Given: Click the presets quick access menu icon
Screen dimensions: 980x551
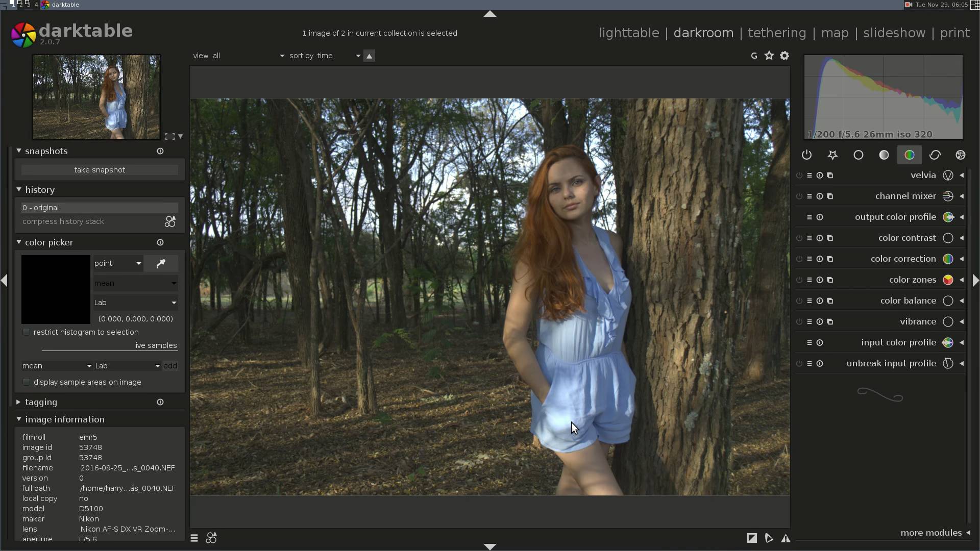Looking at the screenshot, I should 194,538.
